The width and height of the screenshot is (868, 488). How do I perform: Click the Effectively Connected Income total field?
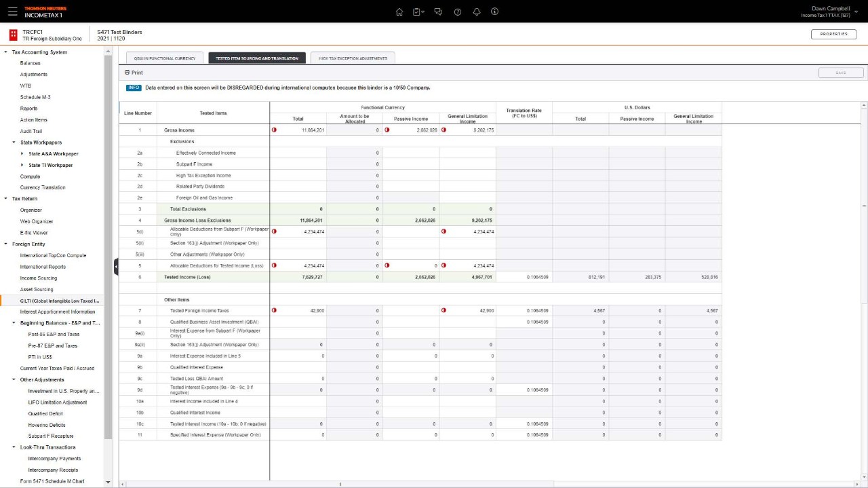click(x=298, y=153)
